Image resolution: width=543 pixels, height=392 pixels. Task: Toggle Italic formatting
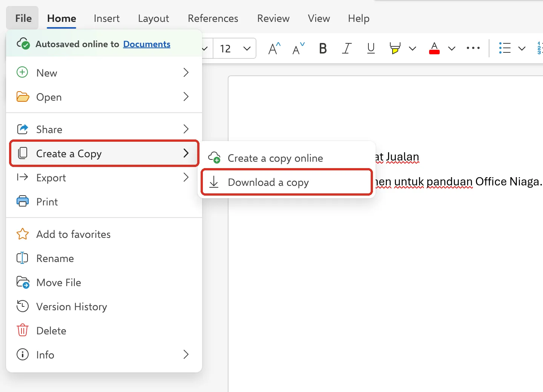tap(347, 48)
